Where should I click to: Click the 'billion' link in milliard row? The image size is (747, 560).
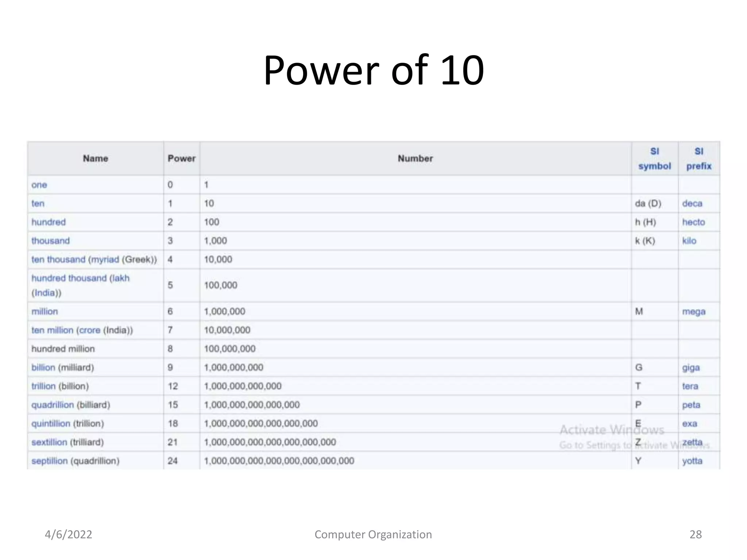pos(43,367)
